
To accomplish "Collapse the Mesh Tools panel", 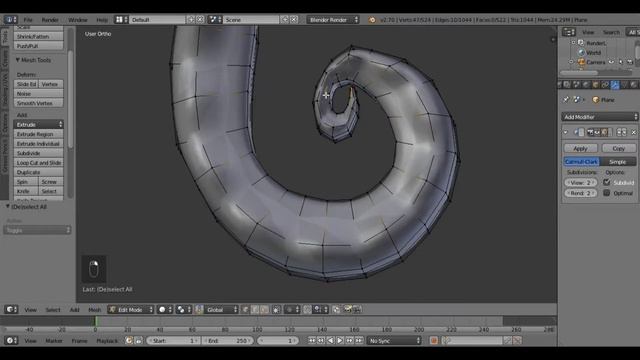I will [x=18, y=60].
